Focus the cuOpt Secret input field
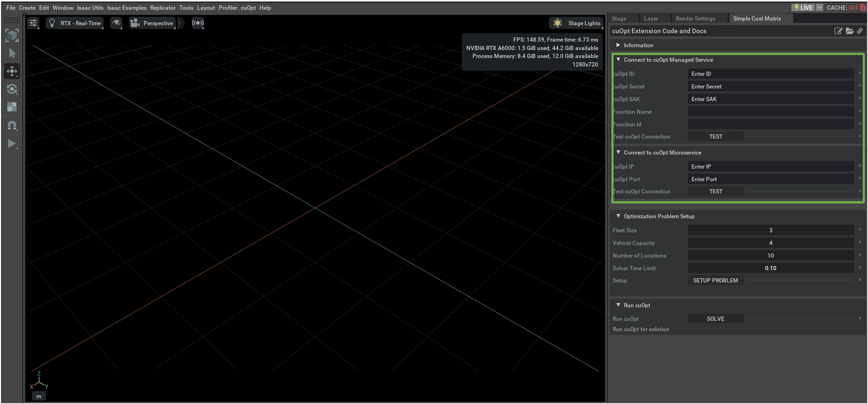The width and height of the screenshot is (868, 404). (x=771, y=87)
